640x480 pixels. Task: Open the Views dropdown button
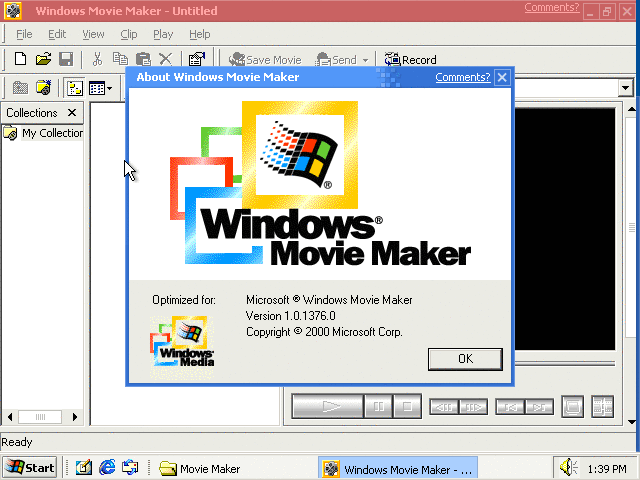[x=101, y=88]
